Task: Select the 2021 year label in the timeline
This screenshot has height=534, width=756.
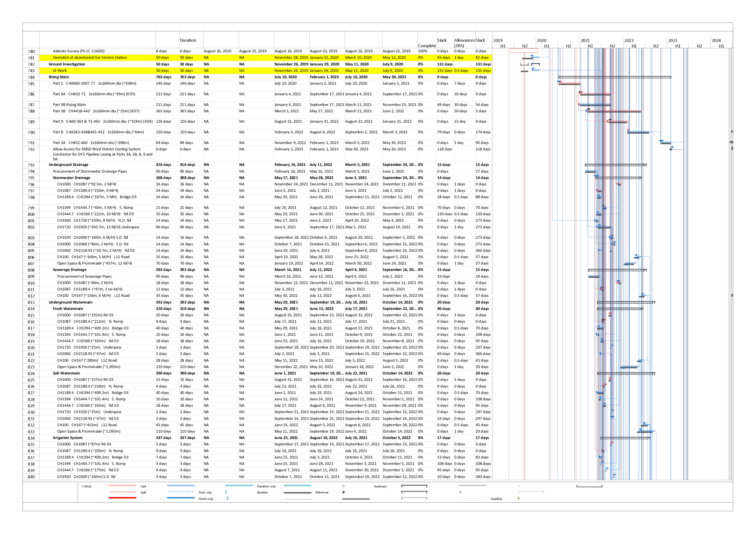Action: pos(585,40)
